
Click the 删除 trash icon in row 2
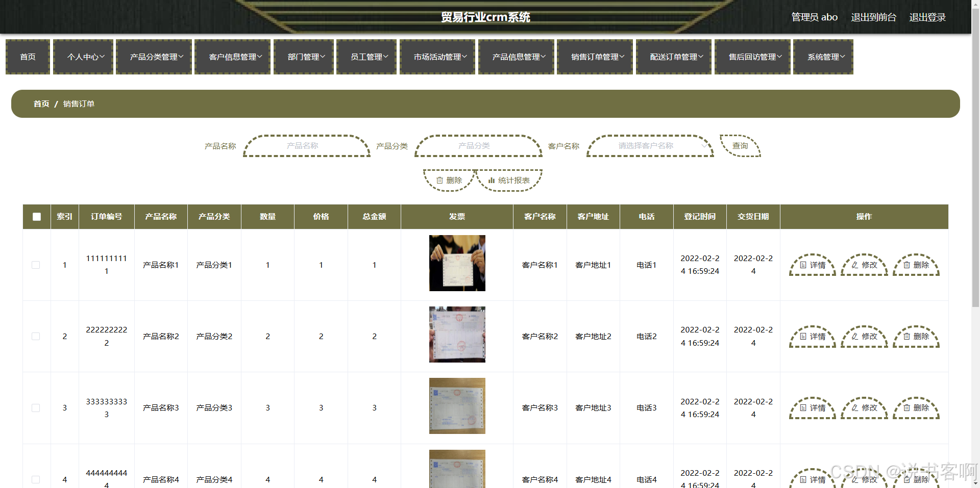(906, 337)
